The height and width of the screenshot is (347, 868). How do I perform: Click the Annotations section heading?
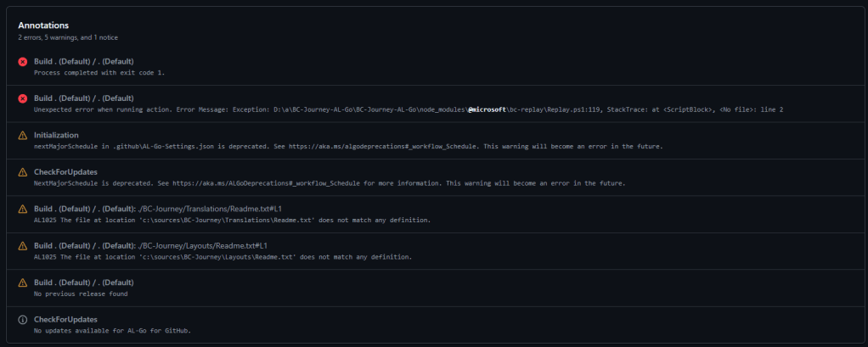tap(43, 25)
